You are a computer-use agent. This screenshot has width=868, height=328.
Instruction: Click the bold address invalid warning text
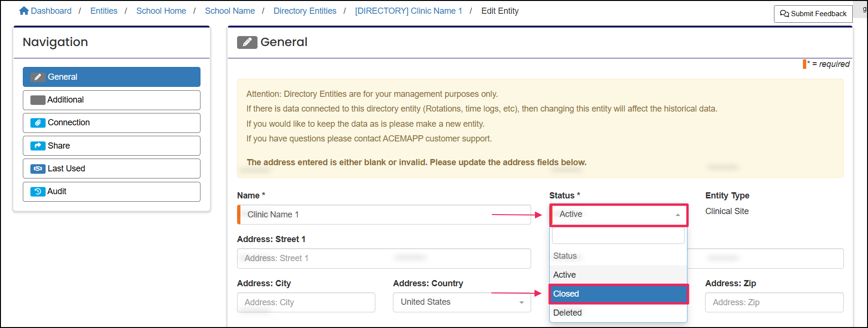(417, 162)
